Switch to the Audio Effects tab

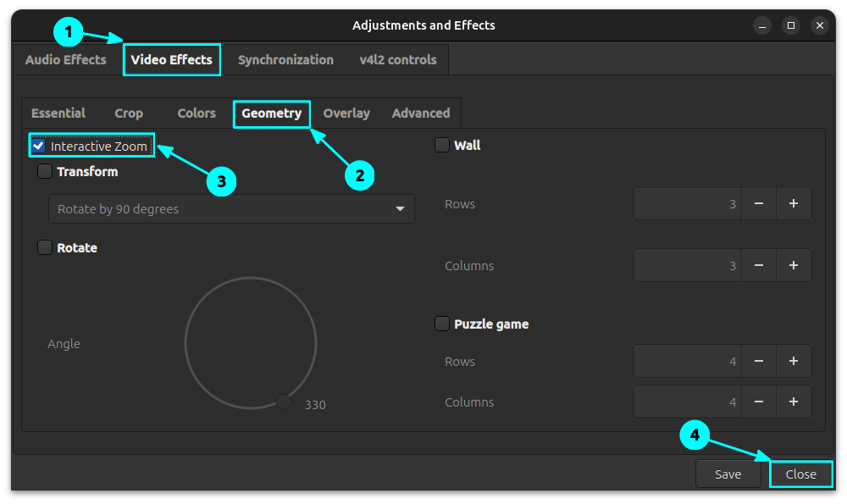point(66,59)
